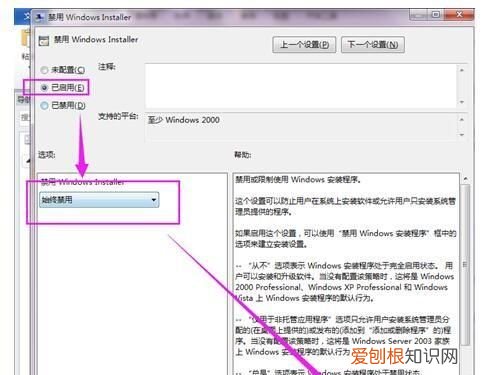The image size is (484, 375).
Task: Select the 未配置(C) radio option
Action: (62, 70)
